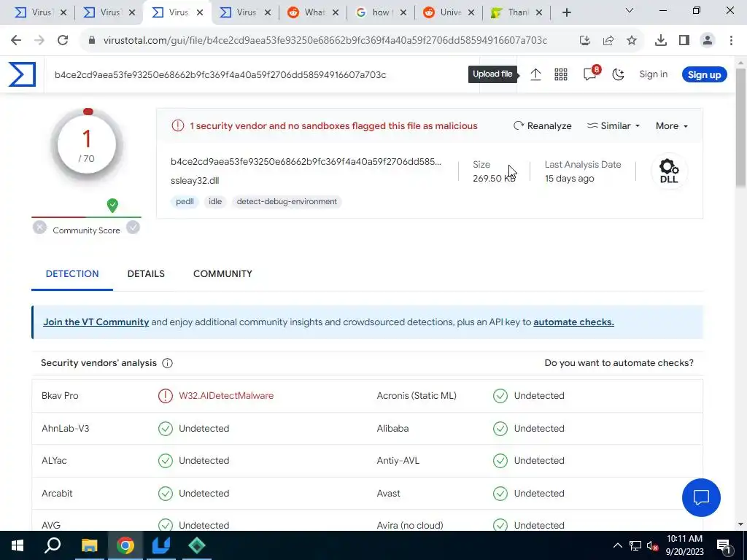The width and height of the screenshot is (747, 560).
Task: Click the share page icon in address bar
Action: tap(608, 41)
